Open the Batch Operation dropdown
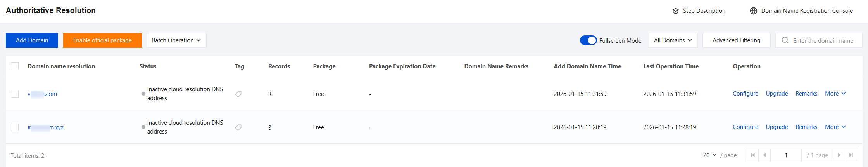 point(176,40)
